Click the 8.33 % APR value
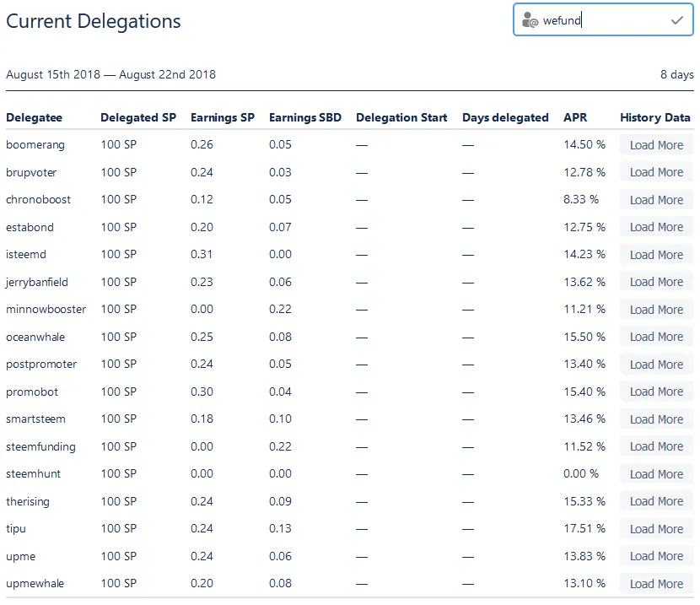 (581, 199)
